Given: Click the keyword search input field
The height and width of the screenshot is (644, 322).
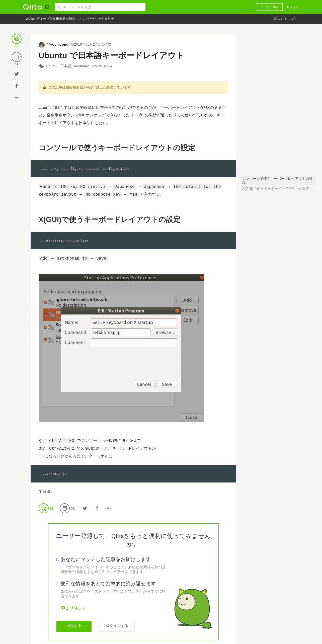Looking at the screenshot, I should (x=100, y=7).
